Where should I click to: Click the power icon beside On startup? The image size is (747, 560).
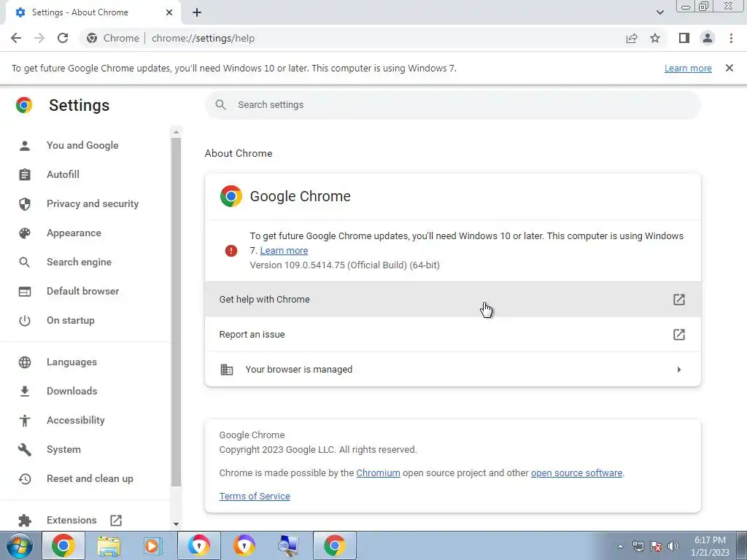point(25,321)
